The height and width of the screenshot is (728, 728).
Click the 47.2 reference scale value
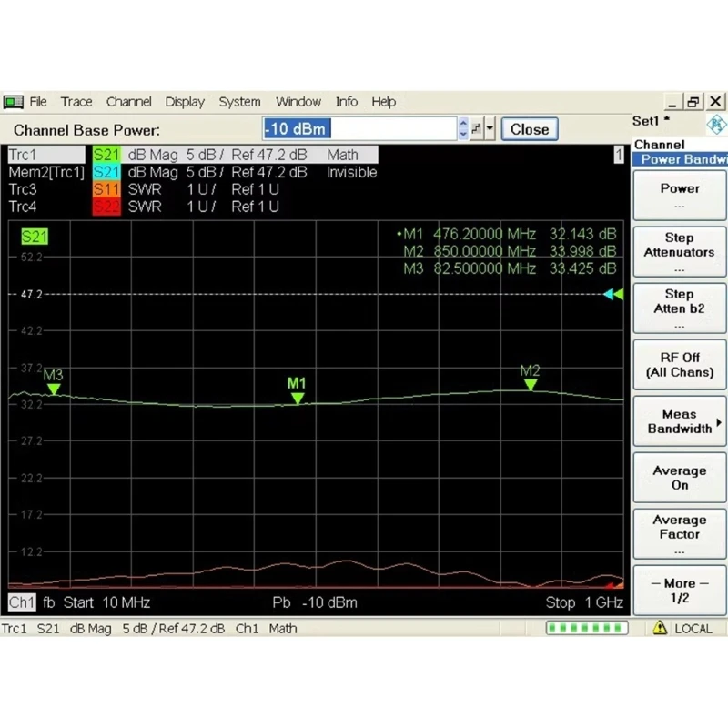(x=32, y=294)
